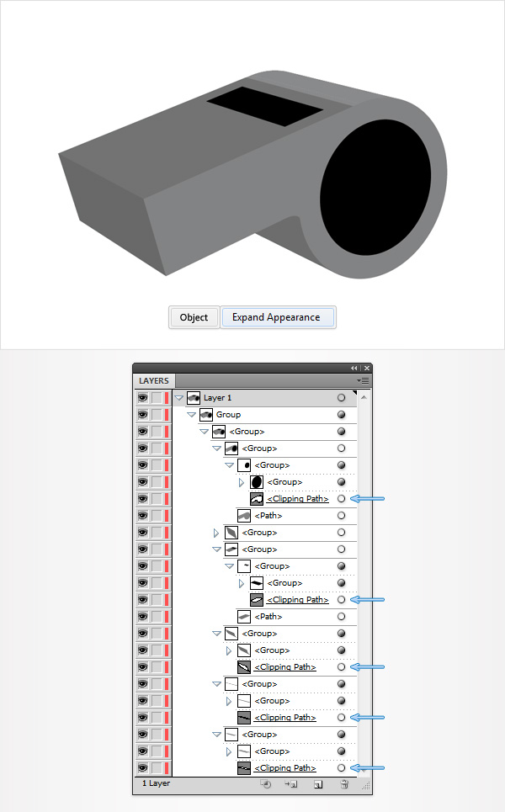
Task: Toggle visibility of the plain Group row
Action: [x=143, y=415]
